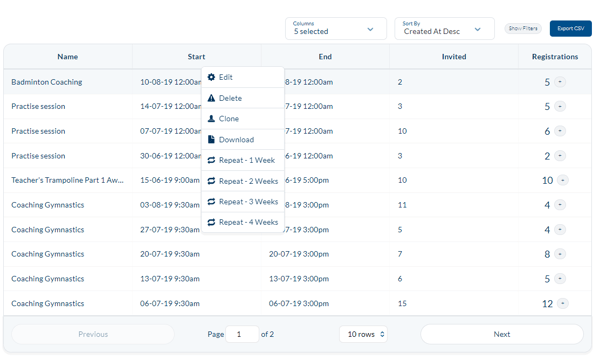Image resolution: width=600 pixels, height=360 pixels.
Task: Click the repeat icon for 4 Weeks
Action: point(211,222)
